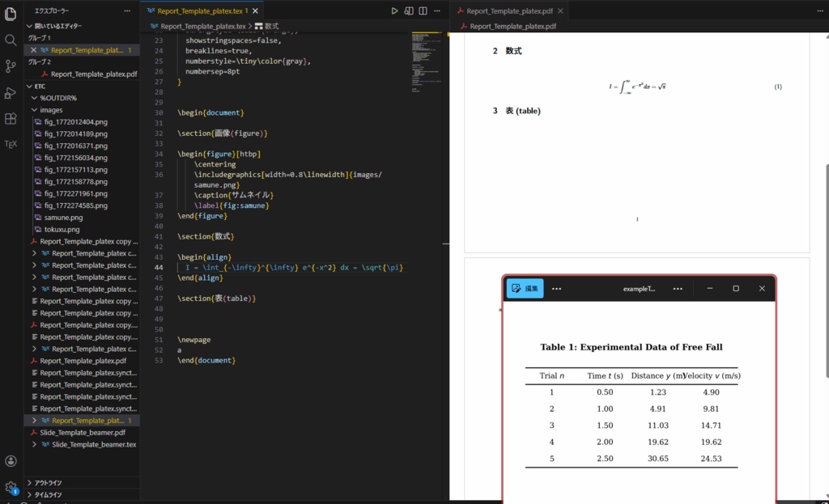Open the Manage gear icon
The height and width of the screenshot is (504, 829).
(x=11, y=487)
